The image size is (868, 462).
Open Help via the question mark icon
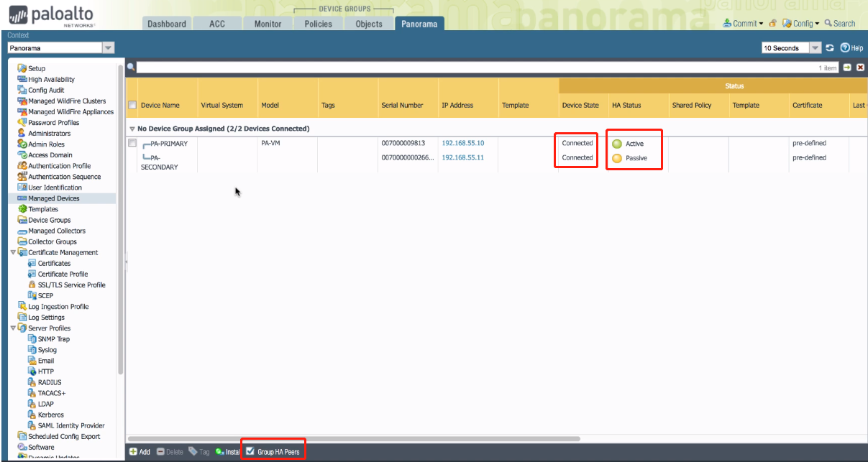pyautogui.click(x=845, y=48)
